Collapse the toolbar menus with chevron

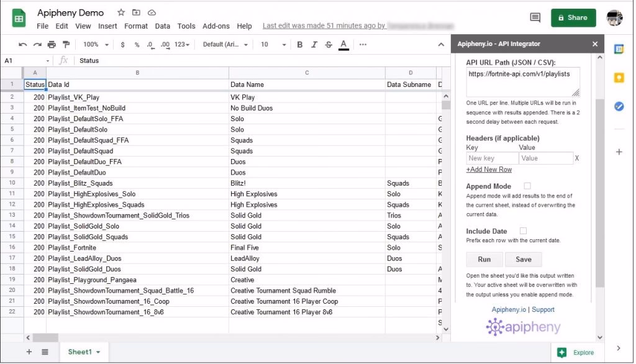coord(441,45)
